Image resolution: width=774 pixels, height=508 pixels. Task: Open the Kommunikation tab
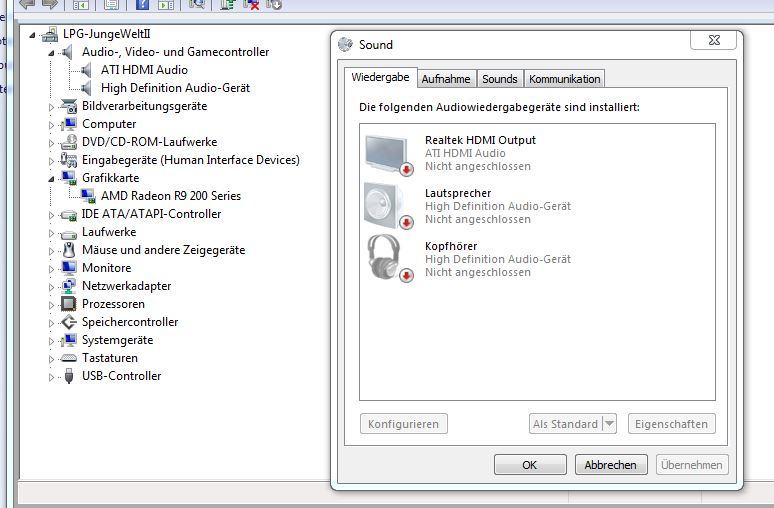tap(565, 79)
